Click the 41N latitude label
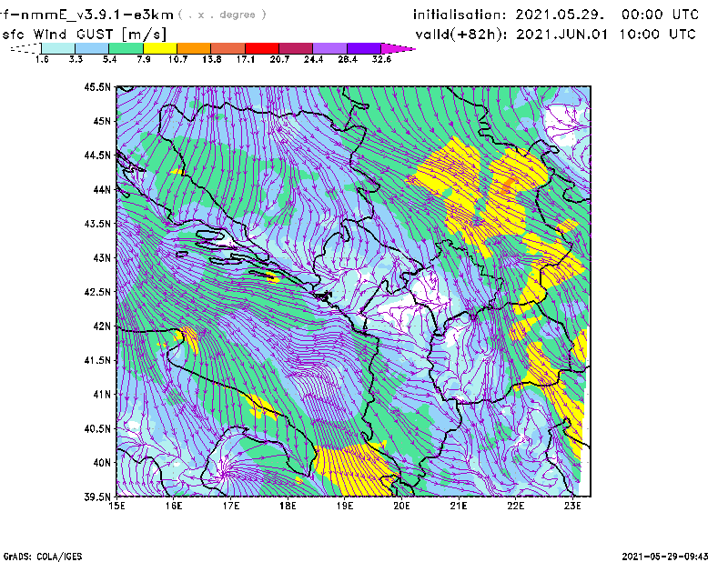Viewport: 728px width, 562px height. tap(102, 395)
